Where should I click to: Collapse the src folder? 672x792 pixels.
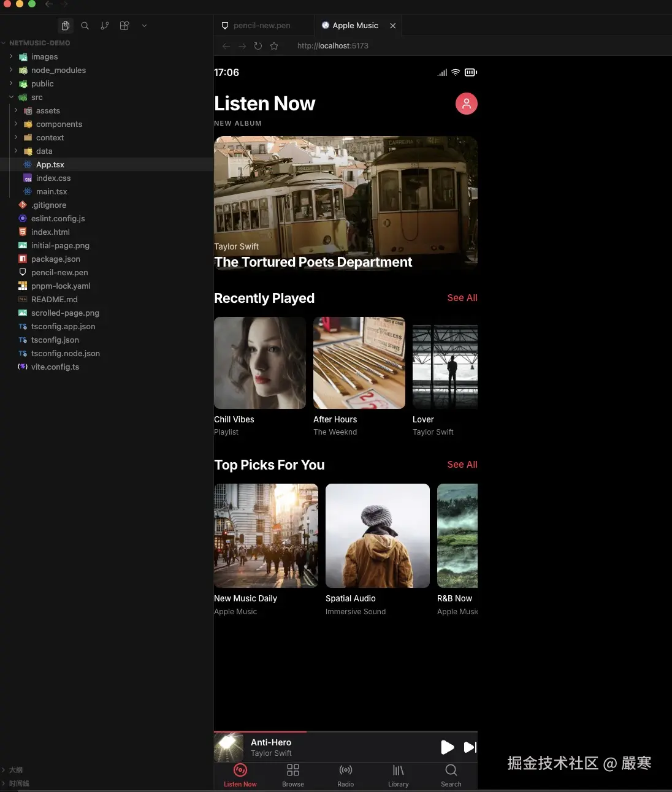click(107, 97)
